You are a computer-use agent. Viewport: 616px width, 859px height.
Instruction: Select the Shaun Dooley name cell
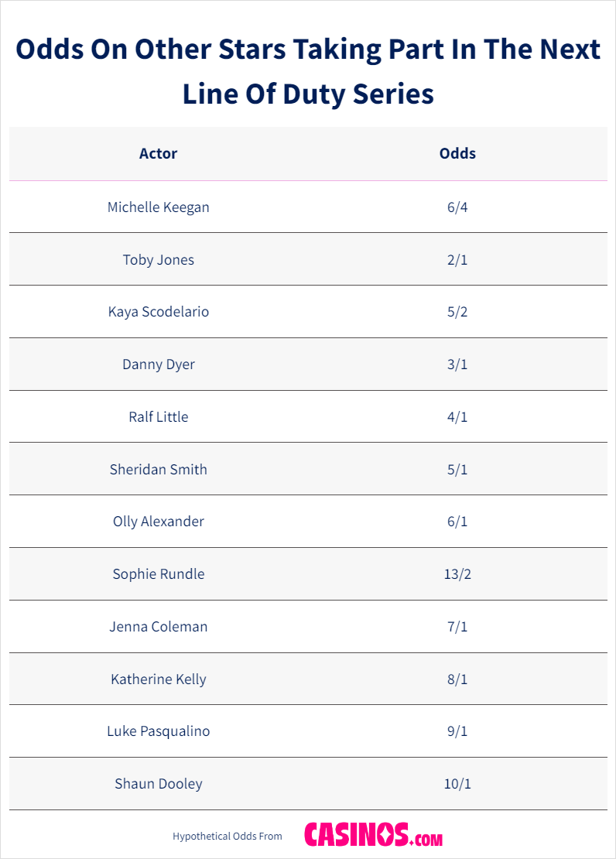point(158,784)
